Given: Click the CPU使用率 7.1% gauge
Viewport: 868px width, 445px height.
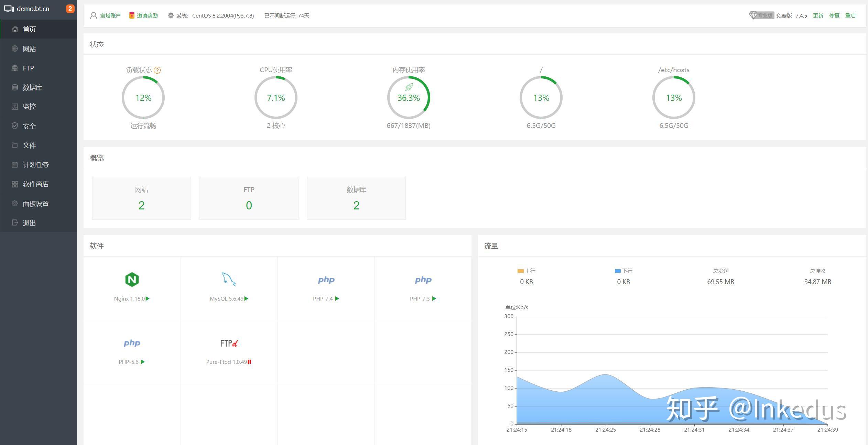Looking at the screenshot, I should 276,98.
